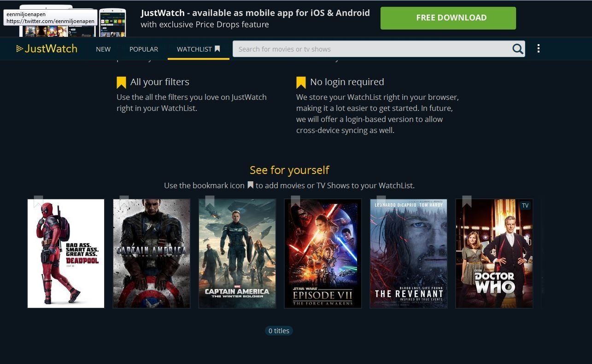Click the 'No login required' heading

tap(347, 82)
